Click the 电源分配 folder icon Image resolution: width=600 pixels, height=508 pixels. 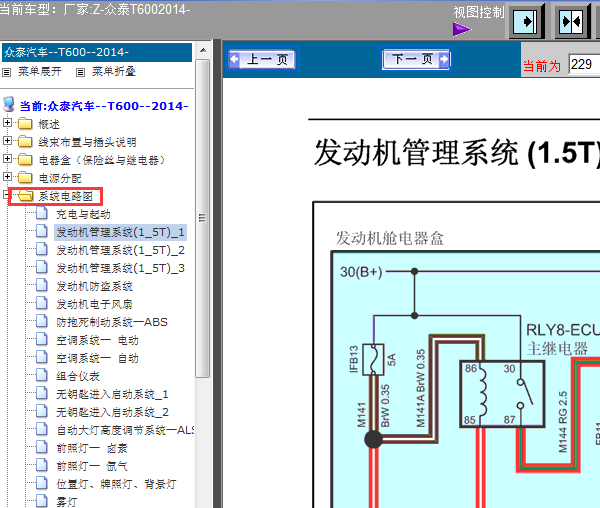(25, 177)
